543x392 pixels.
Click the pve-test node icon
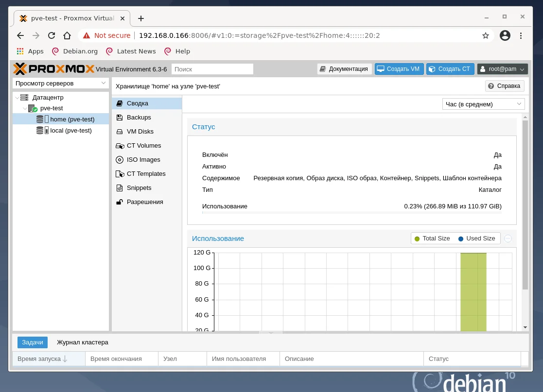(33, 108)
